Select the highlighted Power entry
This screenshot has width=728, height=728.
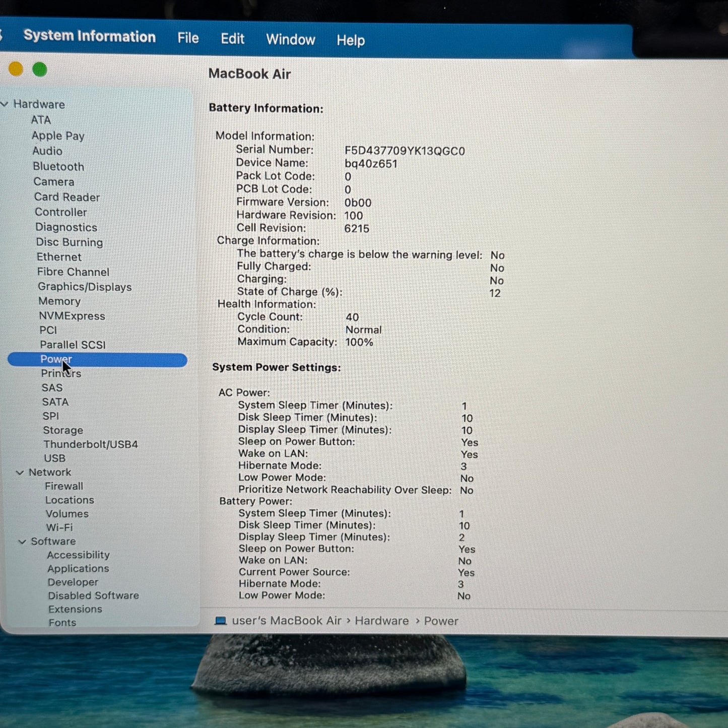coord(97,360)
